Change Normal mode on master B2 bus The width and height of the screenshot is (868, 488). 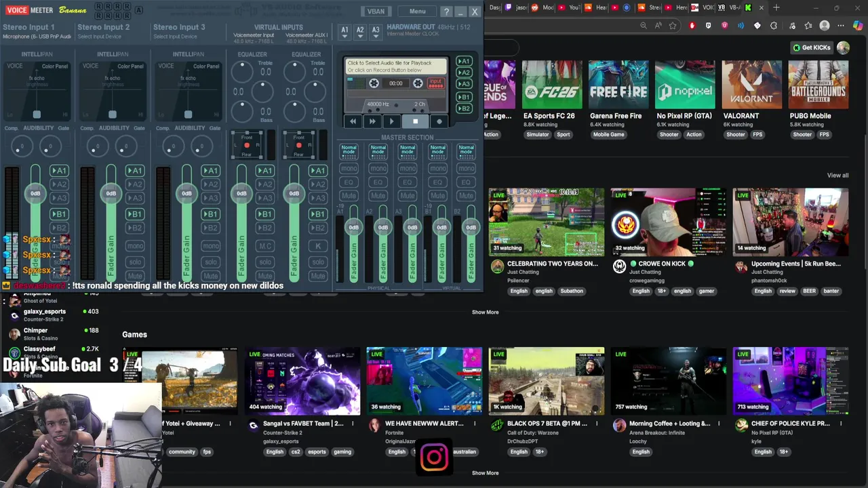(x=466, y=151)
